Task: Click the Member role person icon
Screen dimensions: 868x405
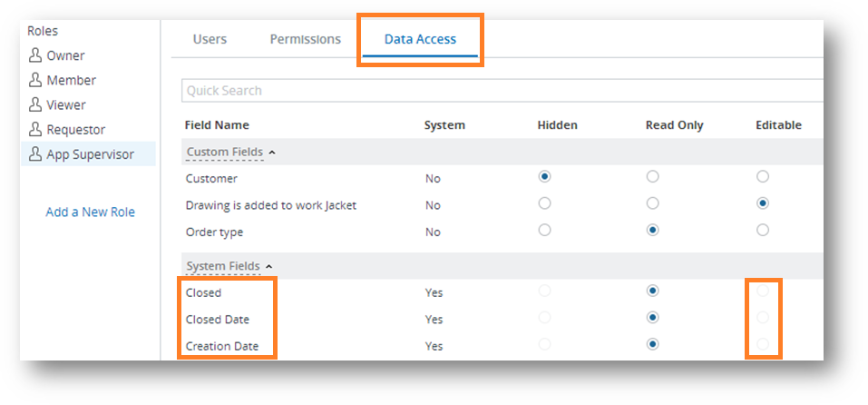Action: tap(36, 80)
